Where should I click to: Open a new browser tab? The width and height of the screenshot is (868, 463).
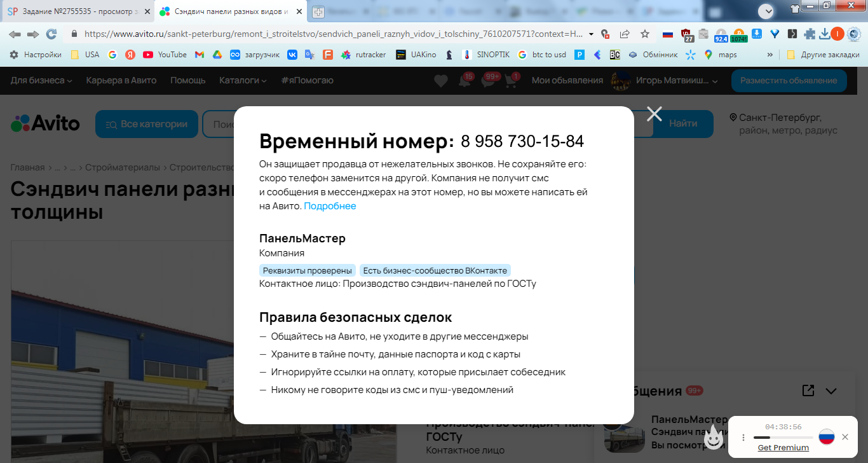[x=318, y=12]
